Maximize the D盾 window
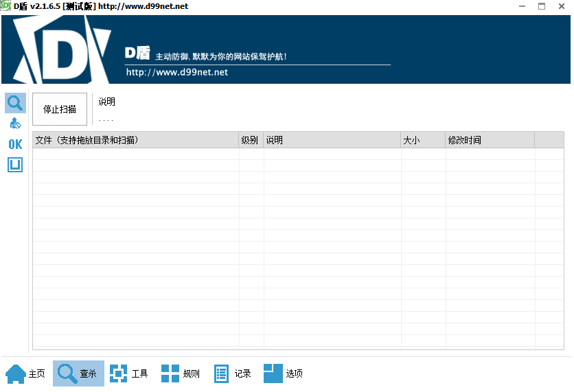Image resolution: width=574 pixels, height=392 pixels. pyautogui.click(x=542, y=6)
